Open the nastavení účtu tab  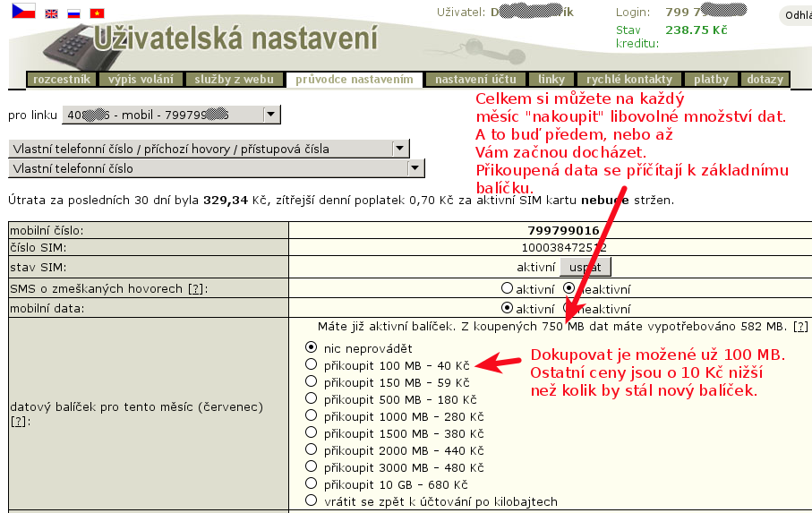point(474,80)
